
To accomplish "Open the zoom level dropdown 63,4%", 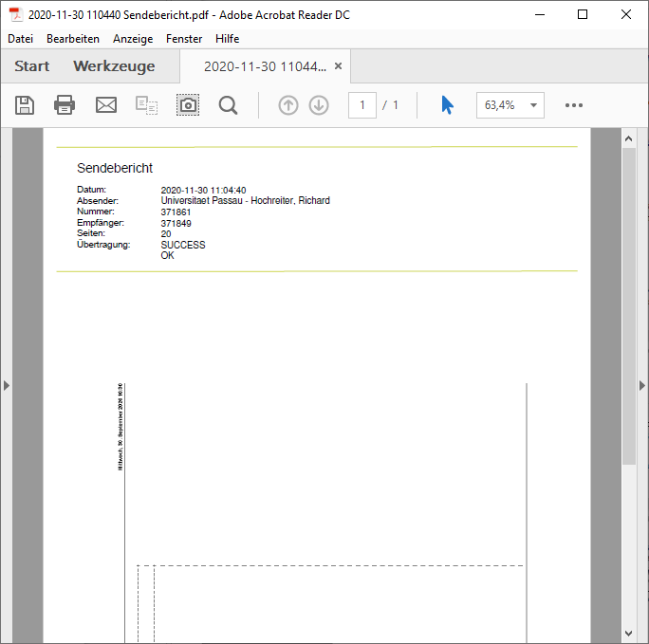I will tap(510, 105).
